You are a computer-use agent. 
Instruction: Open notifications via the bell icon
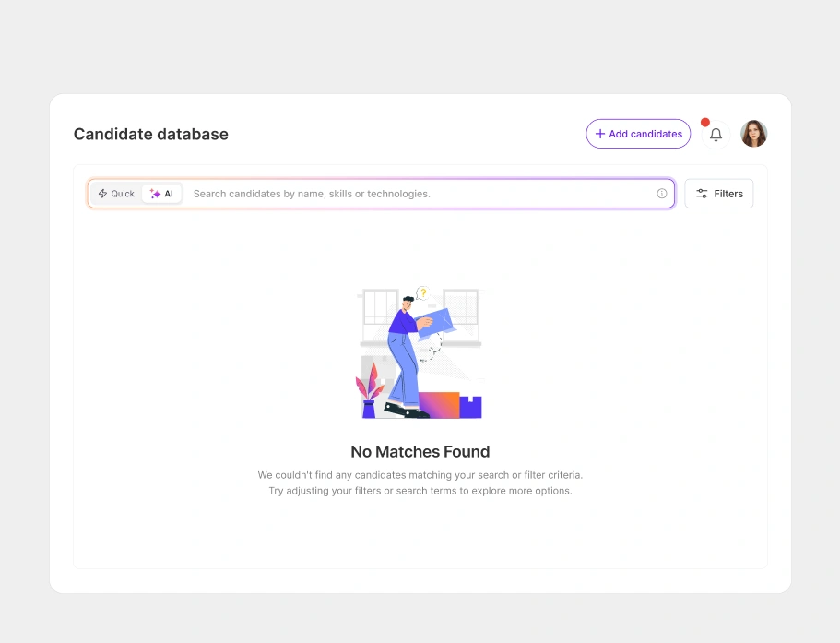point(716,135)
